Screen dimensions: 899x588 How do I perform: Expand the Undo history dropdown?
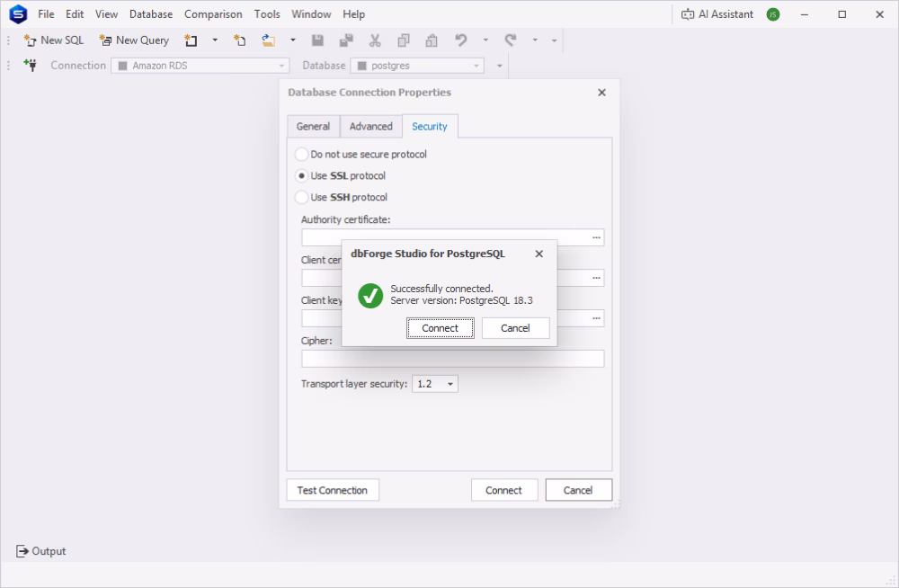(x=485, y=40)
